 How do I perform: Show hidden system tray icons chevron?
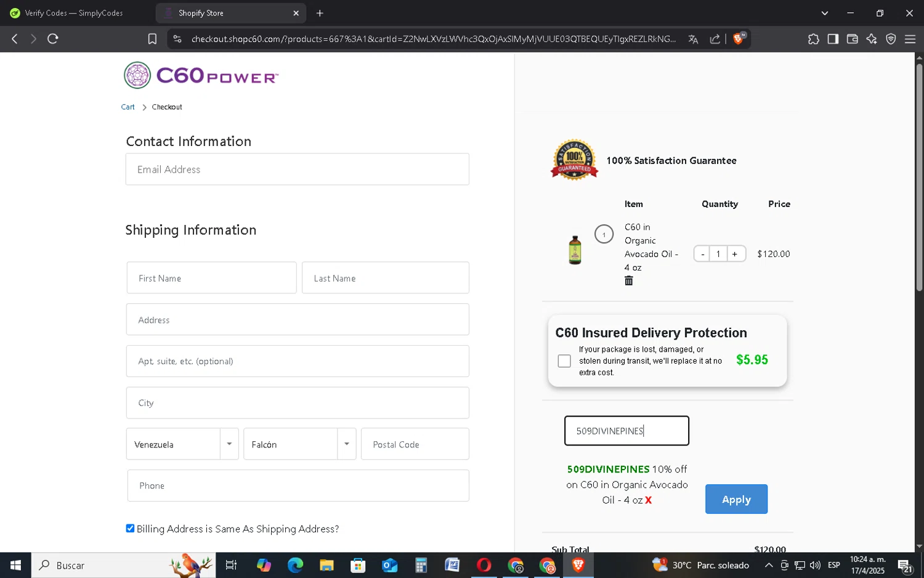point(769,565)
